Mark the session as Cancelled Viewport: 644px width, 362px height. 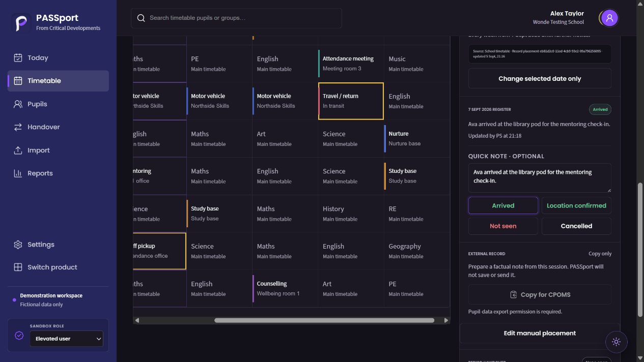pyautogui.click(x=576, y=226)
